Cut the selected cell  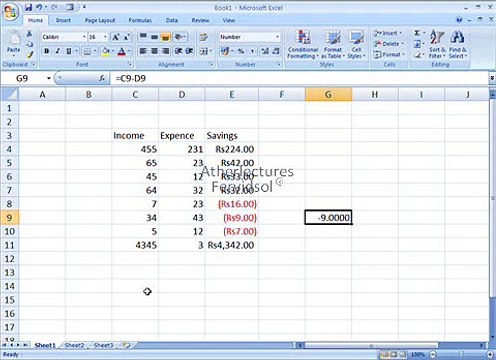29,33
